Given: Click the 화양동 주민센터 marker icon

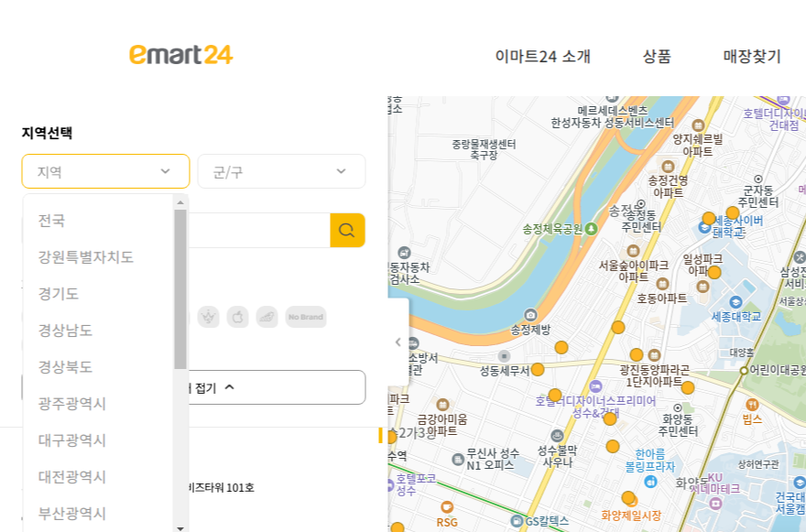Looking at the screenshot, I should (x=678, y=407).
